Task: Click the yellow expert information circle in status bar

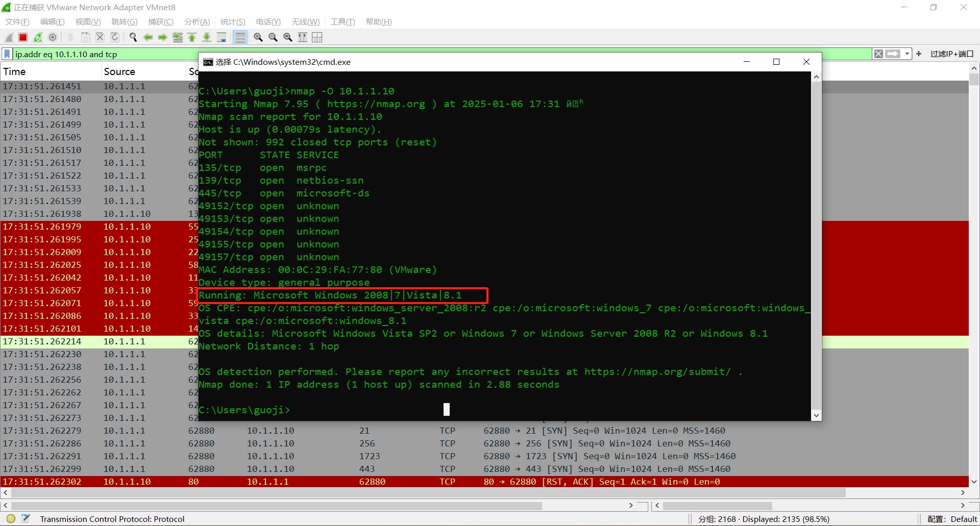Action: [x=11, y=519]
